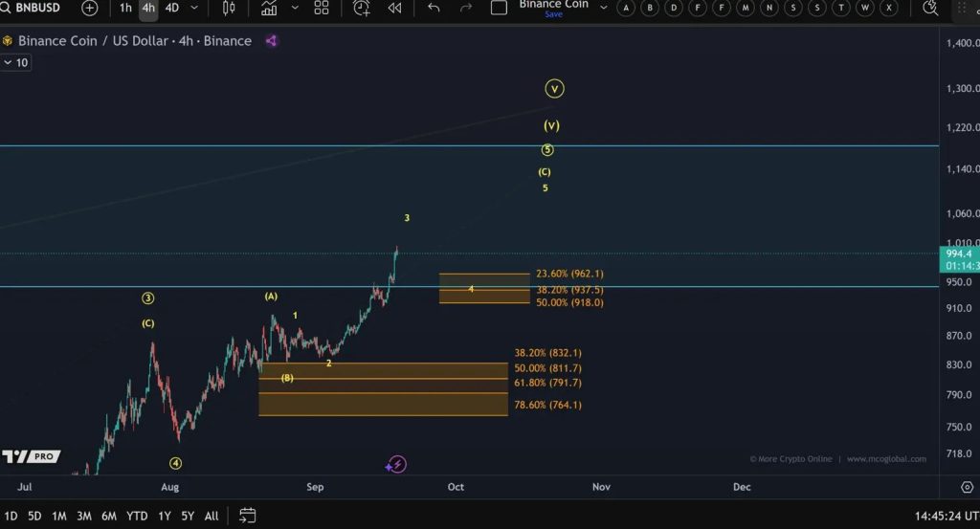Select the 3M date range tab
This screenshot has width=980, height=529.
(x=84, y=516)
